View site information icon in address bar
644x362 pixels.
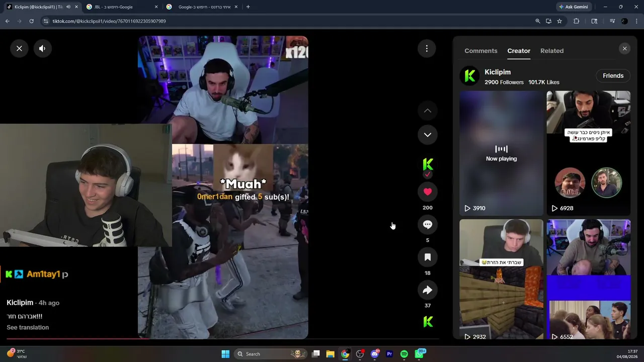[46, 21]
